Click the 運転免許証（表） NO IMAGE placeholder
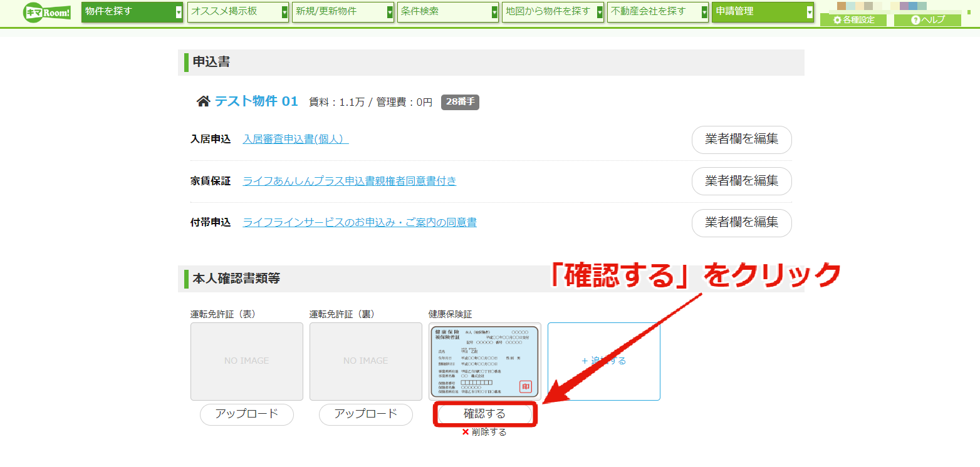This screenshot has height=467, width=980. 247,361
